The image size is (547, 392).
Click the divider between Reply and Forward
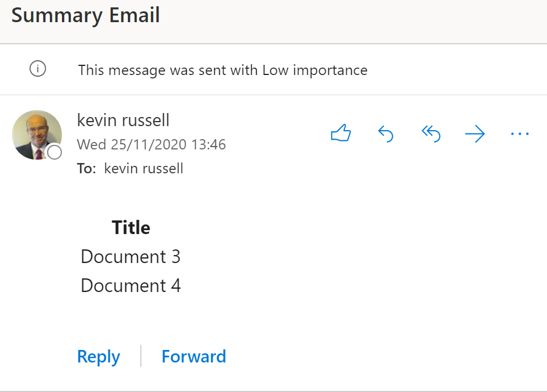[141, 356]
